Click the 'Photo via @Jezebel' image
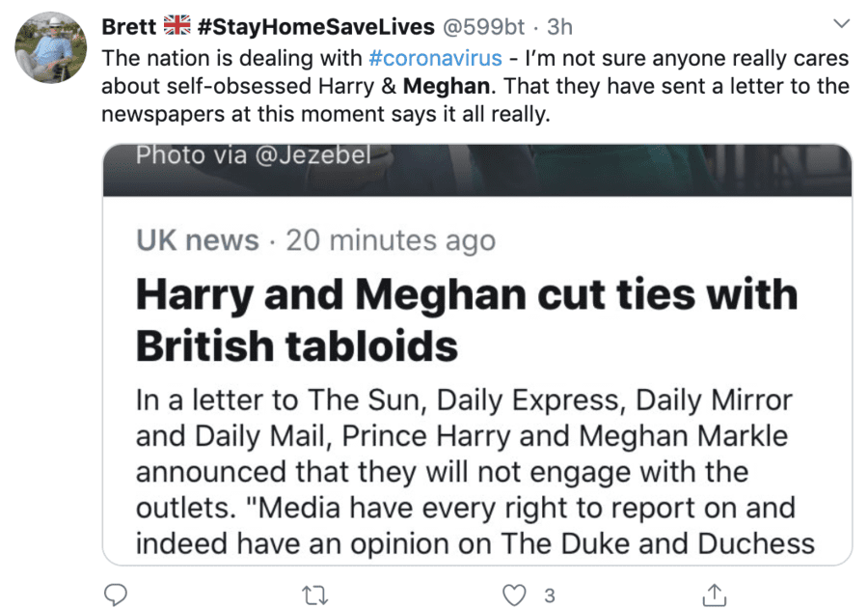Screen dimensions: 868x609 coord(476,170)
